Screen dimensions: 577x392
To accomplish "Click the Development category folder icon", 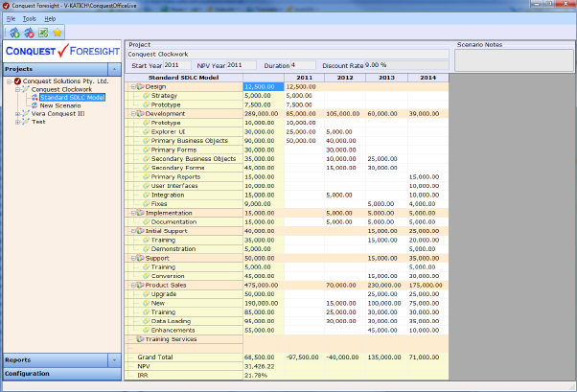I will [140, 113].
